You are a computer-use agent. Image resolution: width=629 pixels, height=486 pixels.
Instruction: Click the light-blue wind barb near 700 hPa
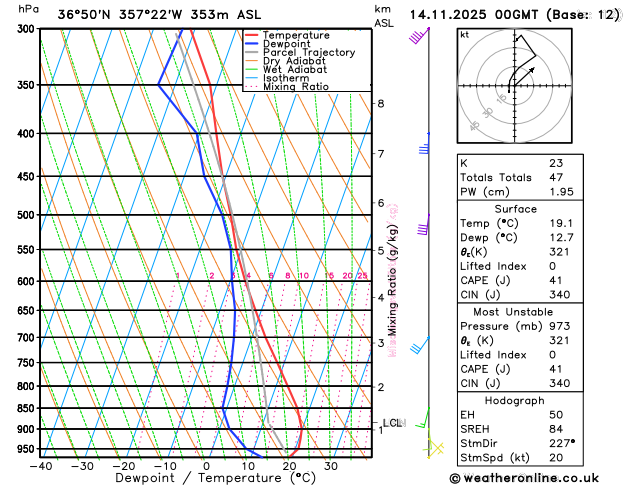click(x=420, y=345)
